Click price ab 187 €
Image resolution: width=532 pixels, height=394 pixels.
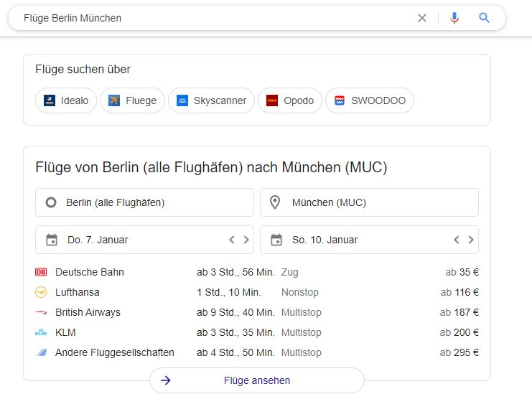[x=459, y=312]
